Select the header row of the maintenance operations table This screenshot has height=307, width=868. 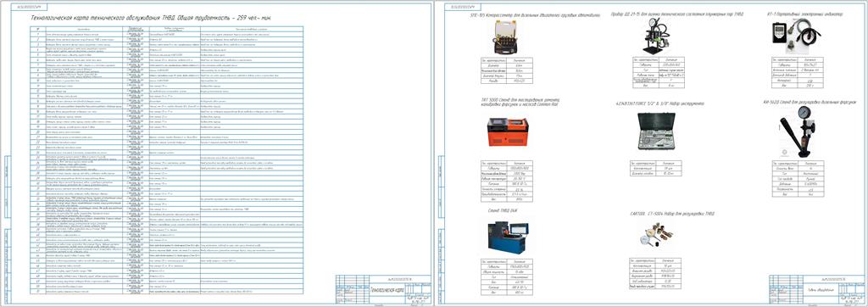pos(166,27)
